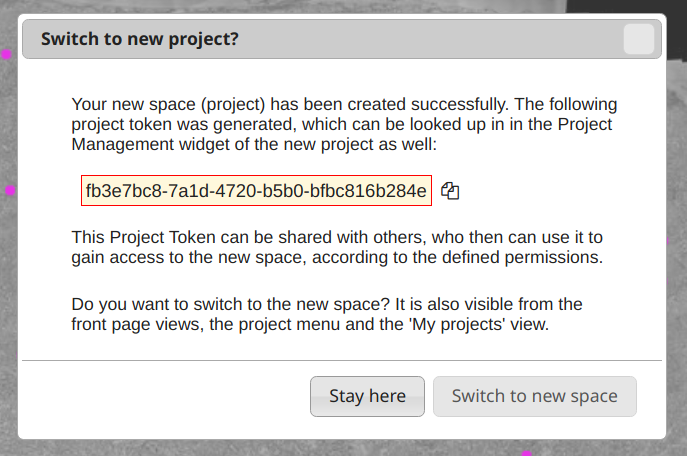Image resolution: width=687 pixels, height=456 pixels.
Task: Click the pink marker left of the token field
Action: point(11,190)
